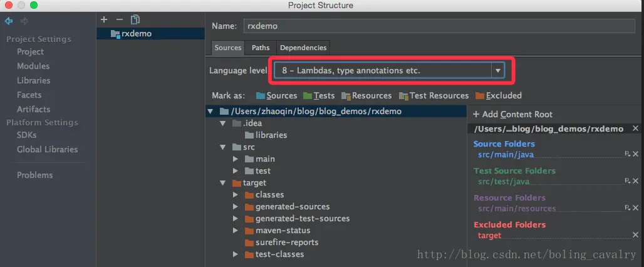Edit properties of src/main/resources
The image size is (644, 267).
[627, 208]
